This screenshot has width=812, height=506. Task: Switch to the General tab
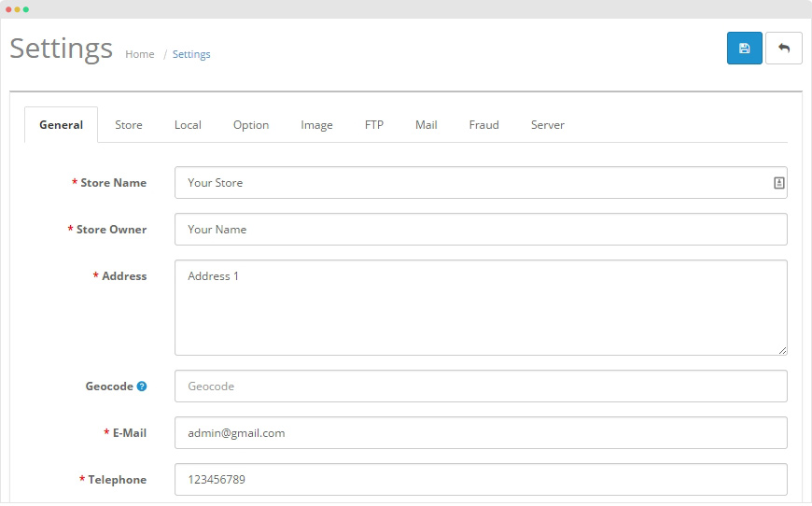coord(61,125)
